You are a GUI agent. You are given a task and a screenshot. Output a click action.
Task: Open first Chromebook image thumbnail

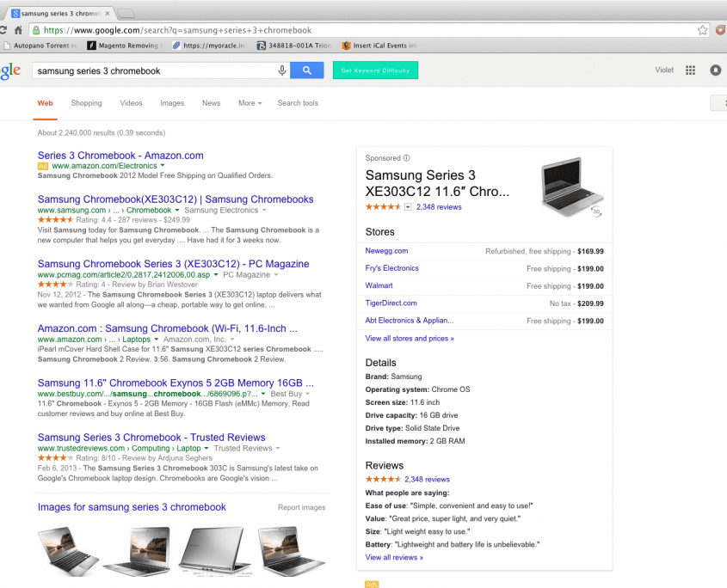pyautogui.click(x=63, y=550)
